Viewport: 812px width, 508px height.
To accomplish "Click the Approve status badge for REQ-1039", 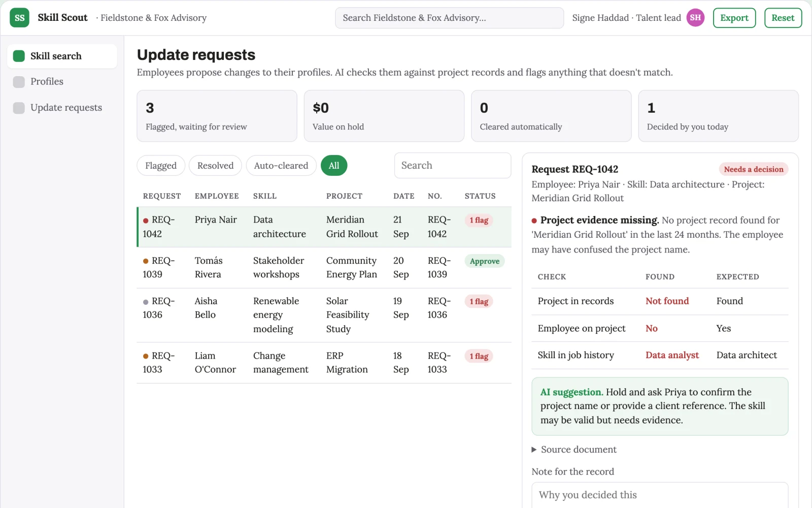I will (484, 261).
